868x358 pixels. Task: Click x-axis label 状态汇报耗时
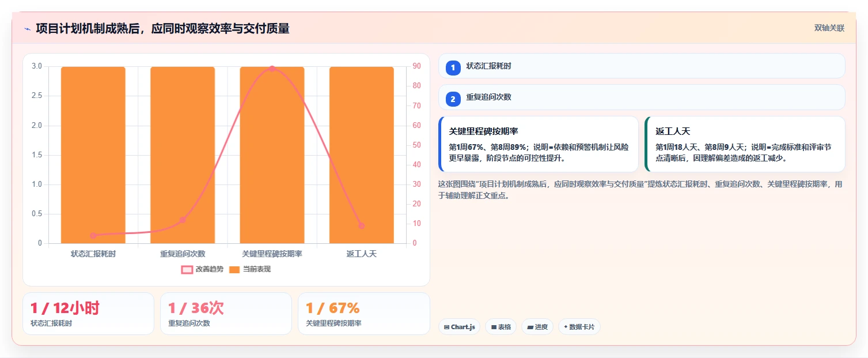93,254
